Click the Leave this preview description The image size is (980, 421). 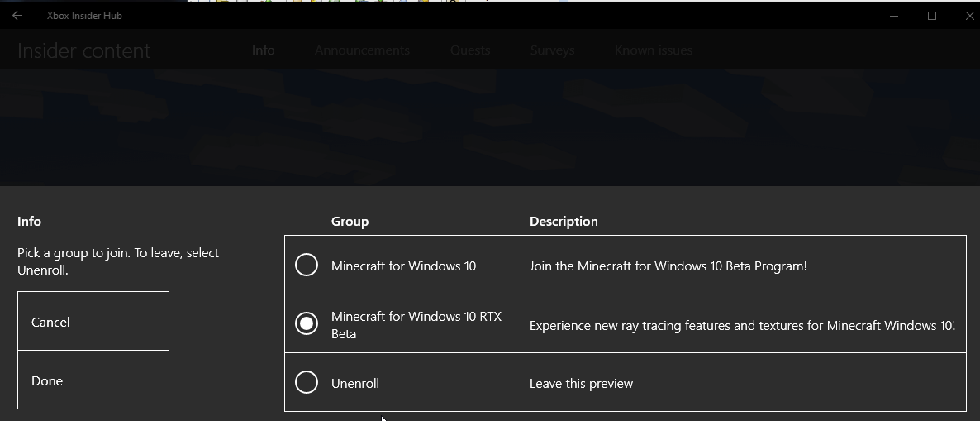point(581,384)
